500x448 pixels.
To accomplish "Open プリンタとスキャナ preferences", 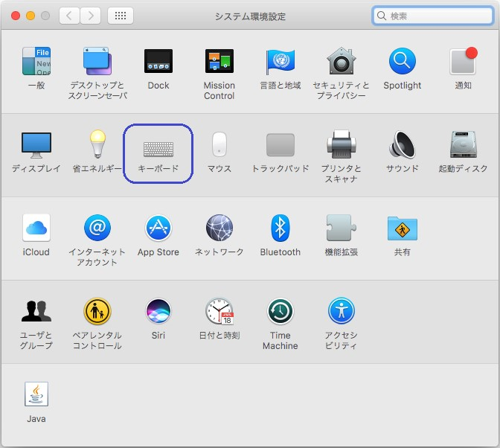I will point(341,146).
